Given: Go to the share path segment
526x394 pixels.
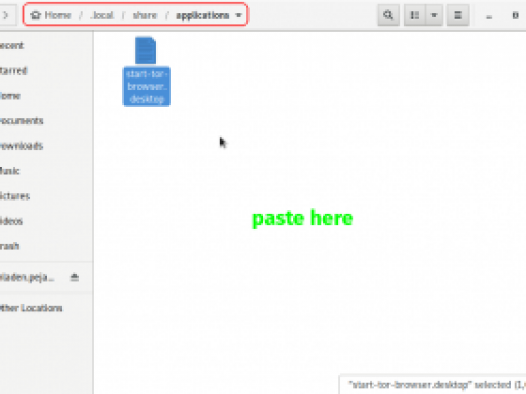Looking at the screenshot, I should [145, 15].
